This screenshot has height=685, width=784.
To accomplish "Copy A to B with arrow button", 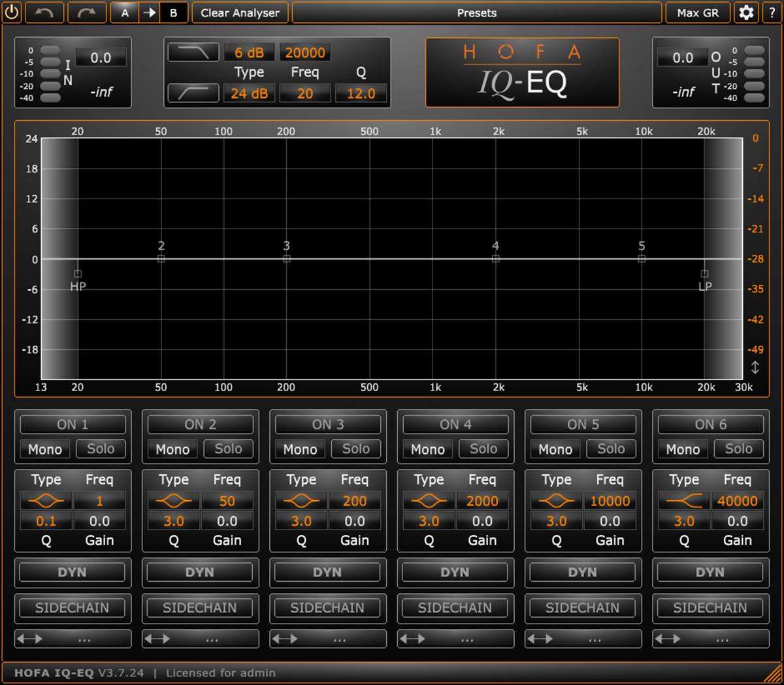I will pos(150,12).
